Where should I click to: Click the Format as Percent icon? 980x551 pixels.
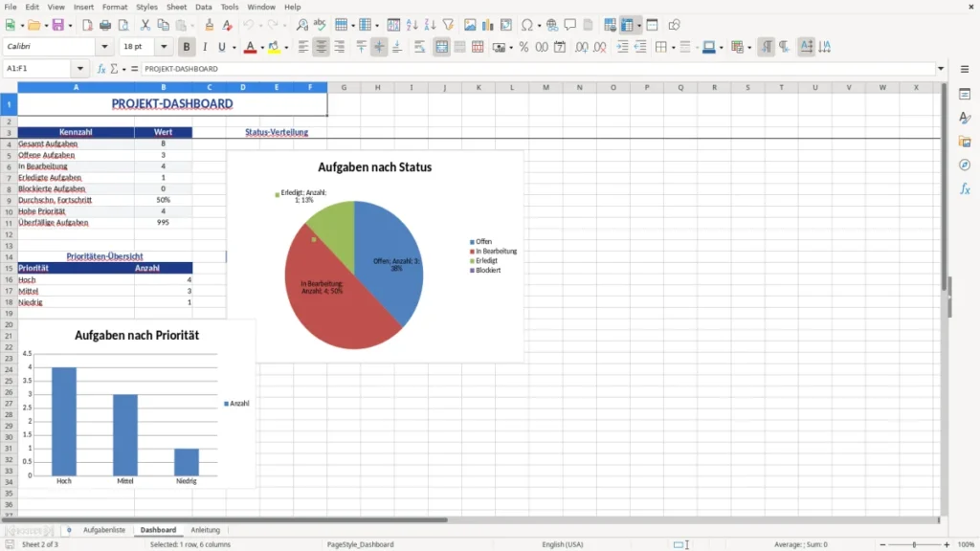523,47
